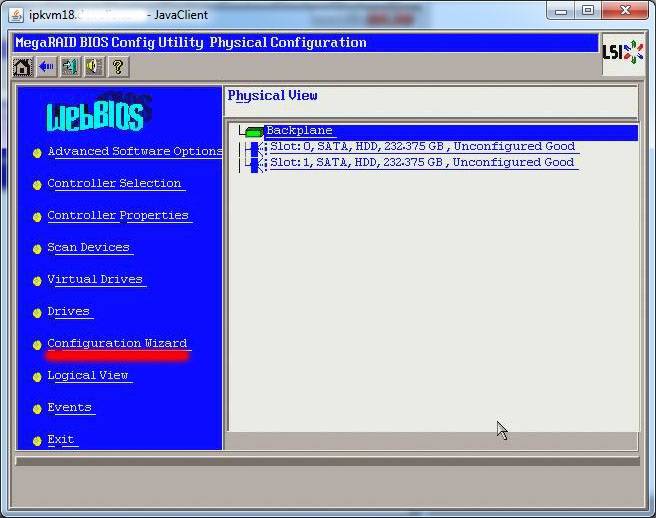656x518 pixels.
Task: Click the yellow bullet beside Virtual Drives
Action: 37,281
